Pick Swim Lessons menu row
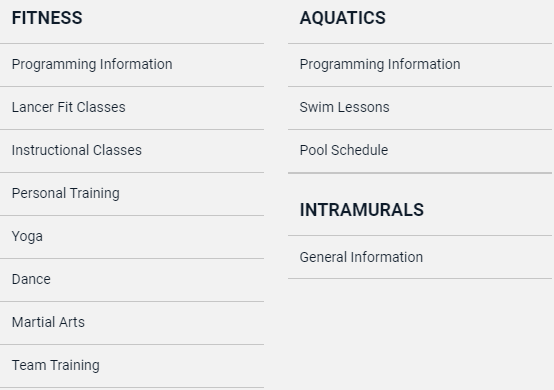The image size is (554, 390). pos(420,108)
